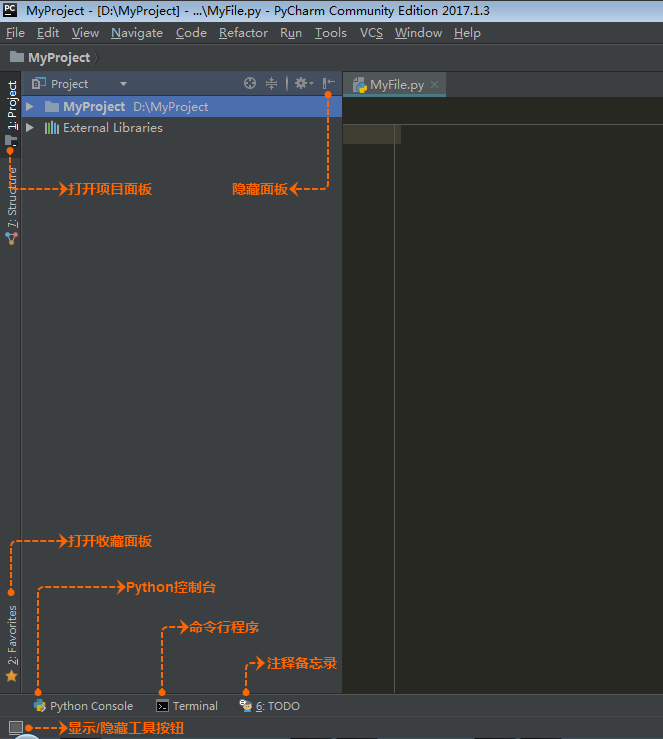Toggle the 2: Favorites side tool window

coord(11,643)
